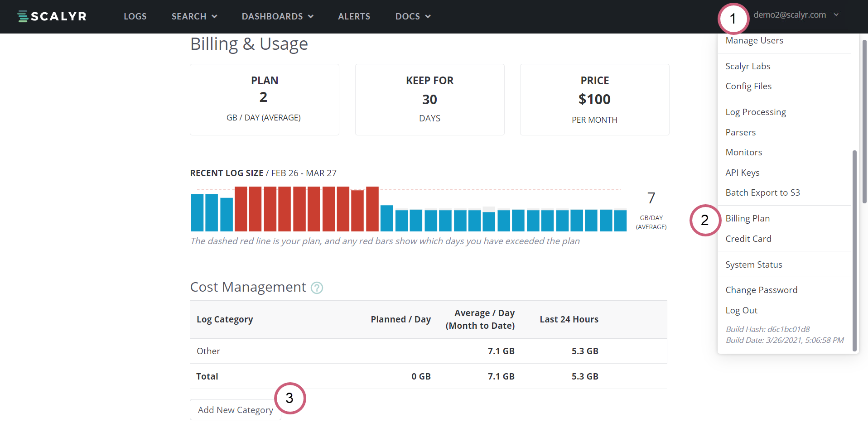Go to the LOGS page

[x=135, y=16]
